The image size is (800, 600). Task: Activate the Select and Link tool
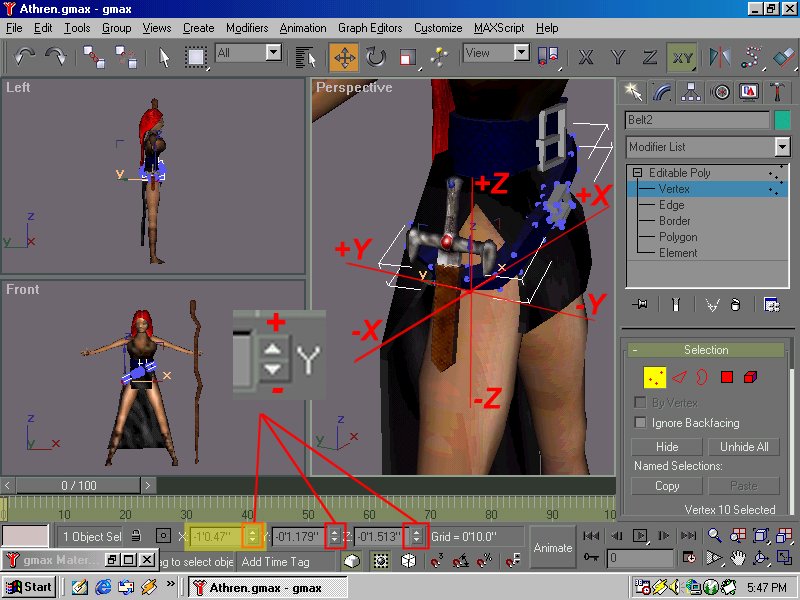pyautogui.click(x=94, y=57)
